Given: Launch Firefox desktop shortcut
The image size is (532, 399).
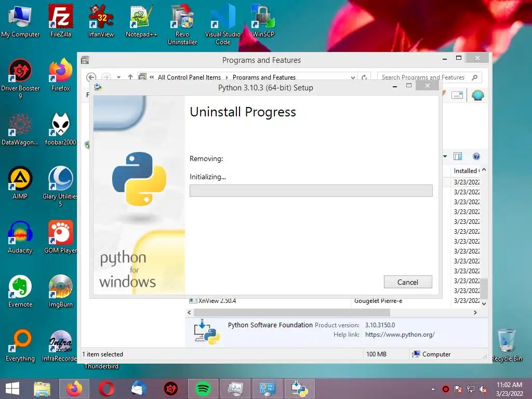Looking at the screenshot, I should (60, 75).
